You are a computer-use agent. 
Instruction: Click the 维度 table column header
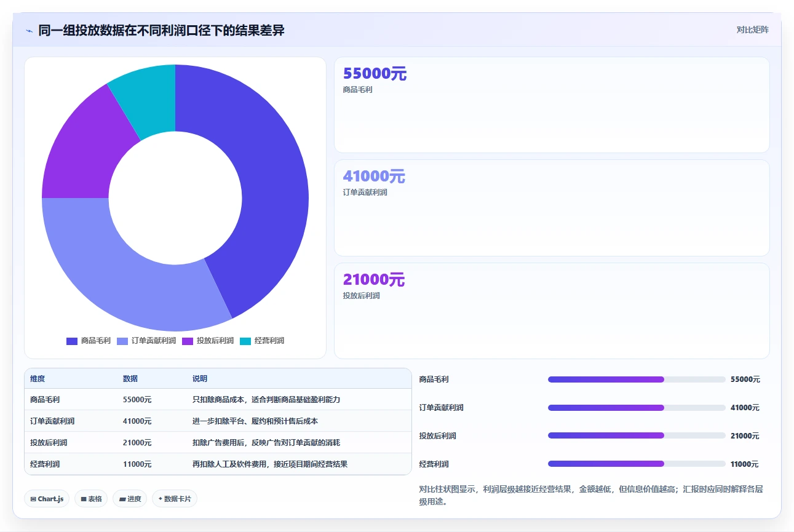[38, 379]
